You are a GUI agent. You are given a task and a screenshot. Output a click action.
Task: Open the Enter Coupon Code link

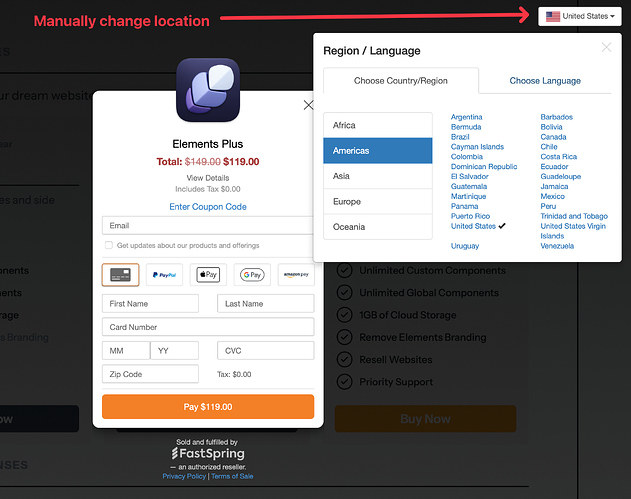pyautogui.click(x=208, y=207)
